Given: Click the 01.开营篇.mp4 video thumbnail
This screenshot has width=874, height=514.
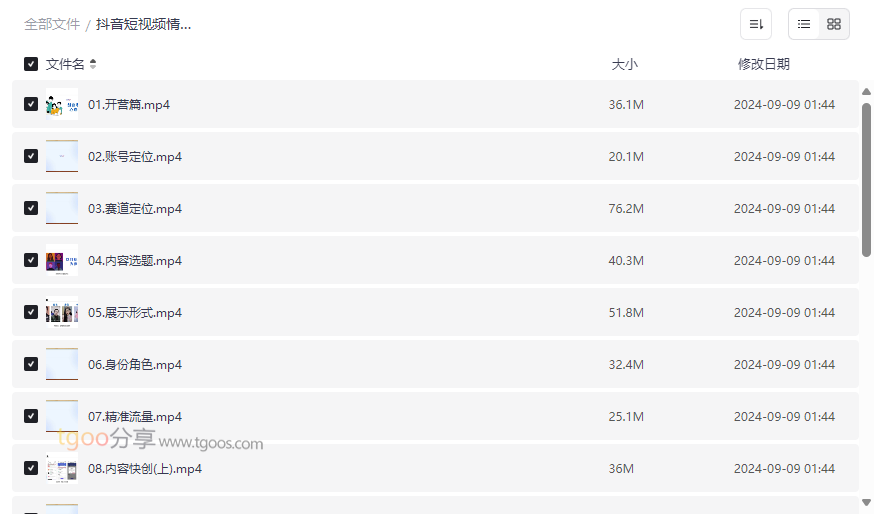Looking at the screenshot, I should [x=62, y=104].
